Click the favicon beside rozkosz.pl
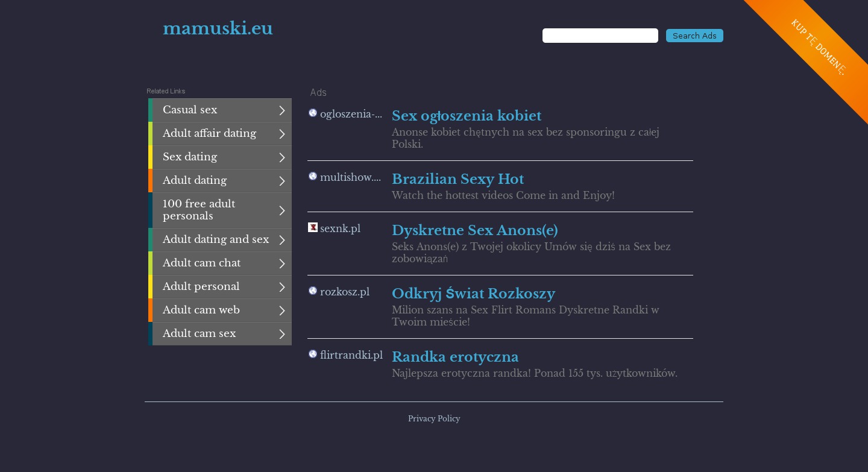 click(x=313, y=291)
